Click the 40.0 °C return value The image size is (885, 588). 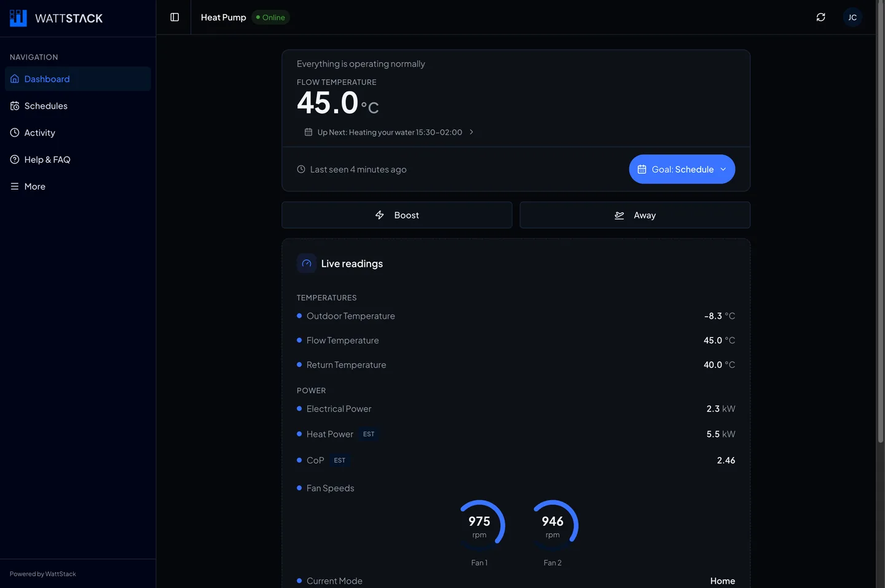tap(720, 365)
